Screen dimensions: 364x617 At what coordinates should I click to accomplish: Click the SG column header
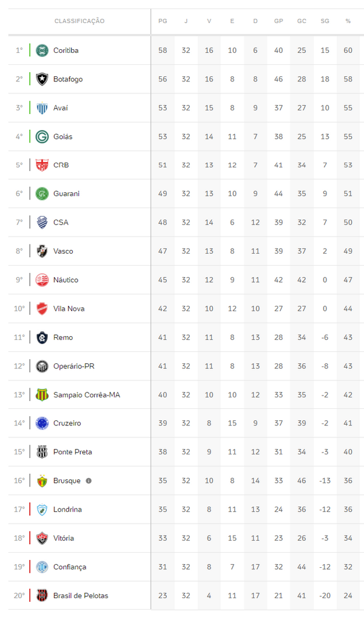pos(325,21)
